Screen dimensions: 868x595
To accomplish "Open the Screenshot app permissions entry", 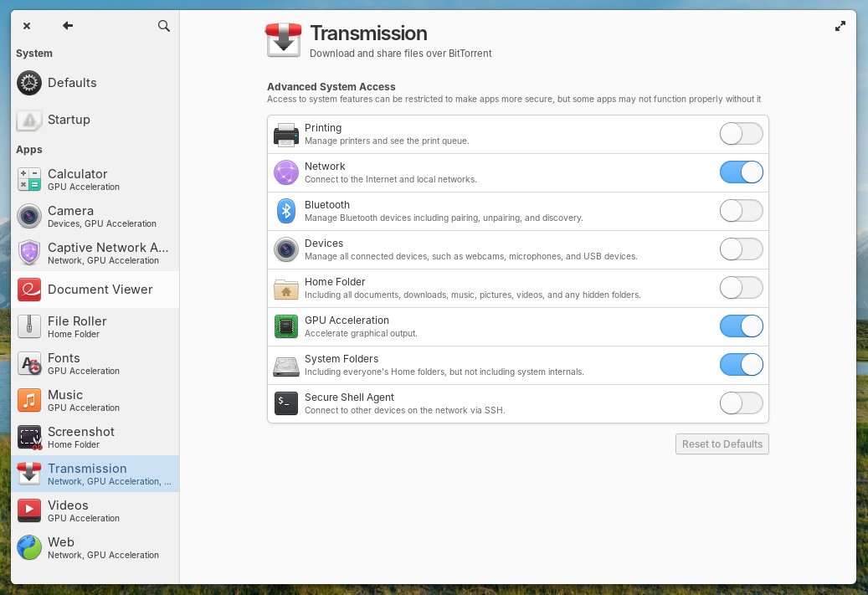I will [x=95, y=438].
